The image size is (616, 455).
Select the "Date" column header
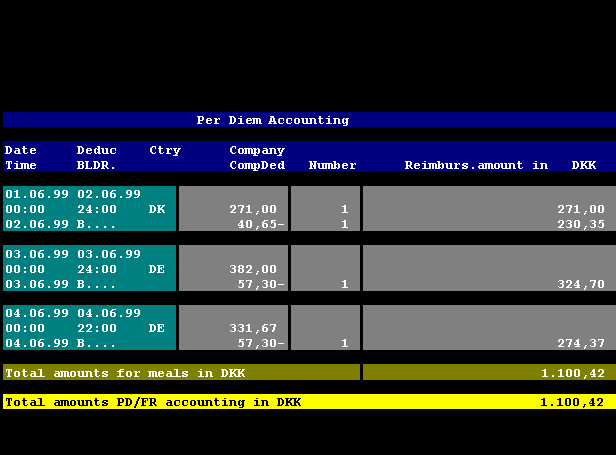click(21, 150)
